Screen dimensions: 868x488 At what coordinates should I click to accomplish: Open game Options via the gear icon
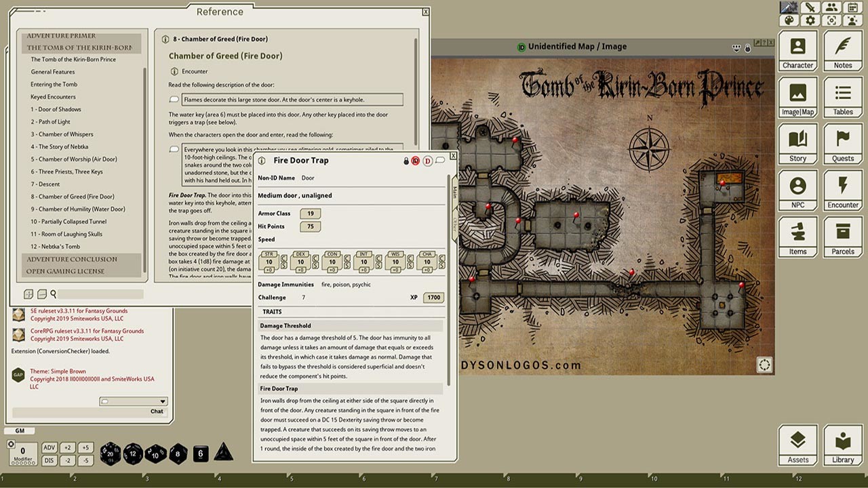pyautogui.click(x=810, y=21)
